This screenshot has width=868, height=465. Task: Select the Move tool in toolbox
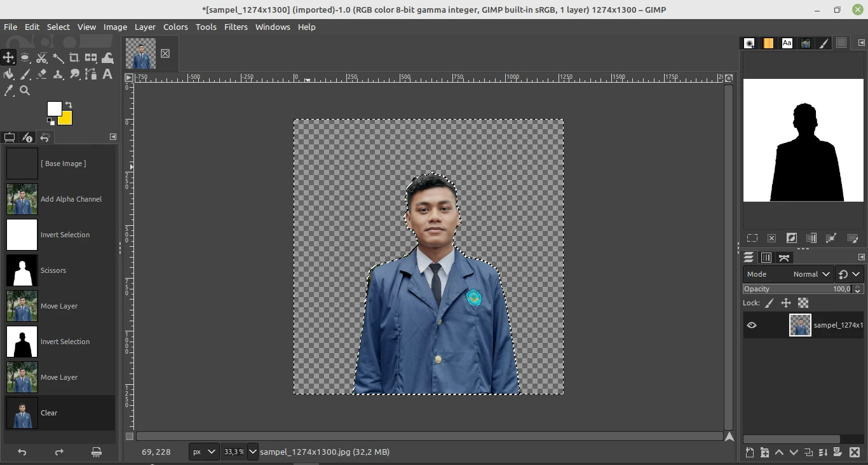pos(8,58)
